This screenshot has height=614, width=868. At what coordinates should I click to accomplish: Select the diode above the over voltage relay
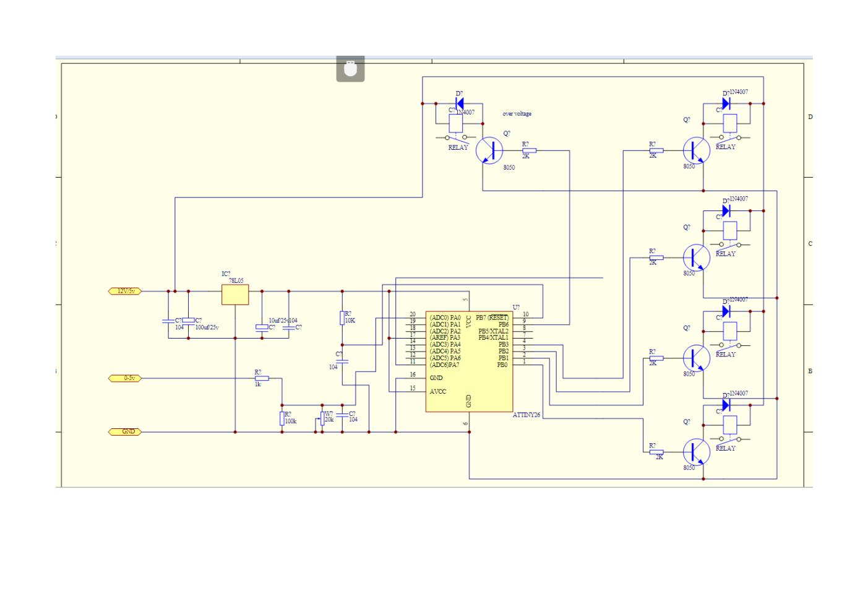(460, 103)
